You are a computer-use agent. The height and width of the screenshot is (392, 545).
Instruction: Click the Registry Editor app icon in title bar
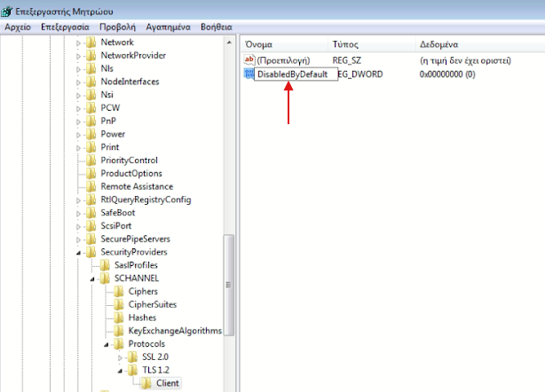pos(8,9)
